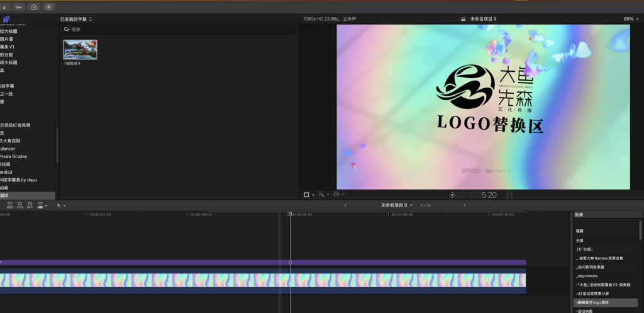Click the append clip button
The width and height of the screenshot is (644, 313).
30,205
